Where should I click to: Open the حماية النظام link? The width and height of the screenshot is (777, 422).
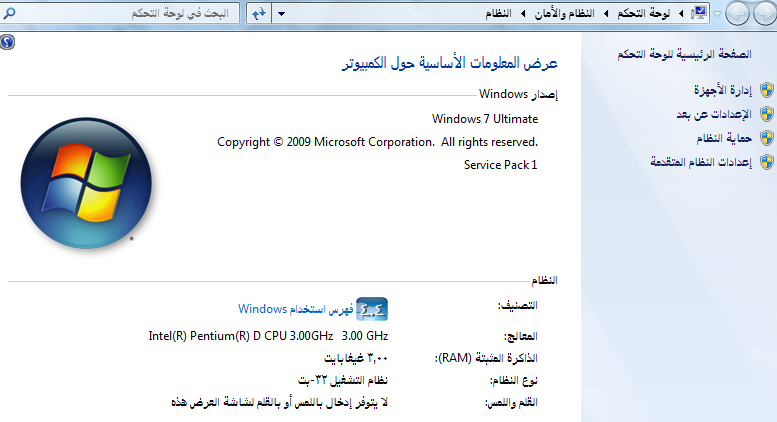[x=723, y=138]
